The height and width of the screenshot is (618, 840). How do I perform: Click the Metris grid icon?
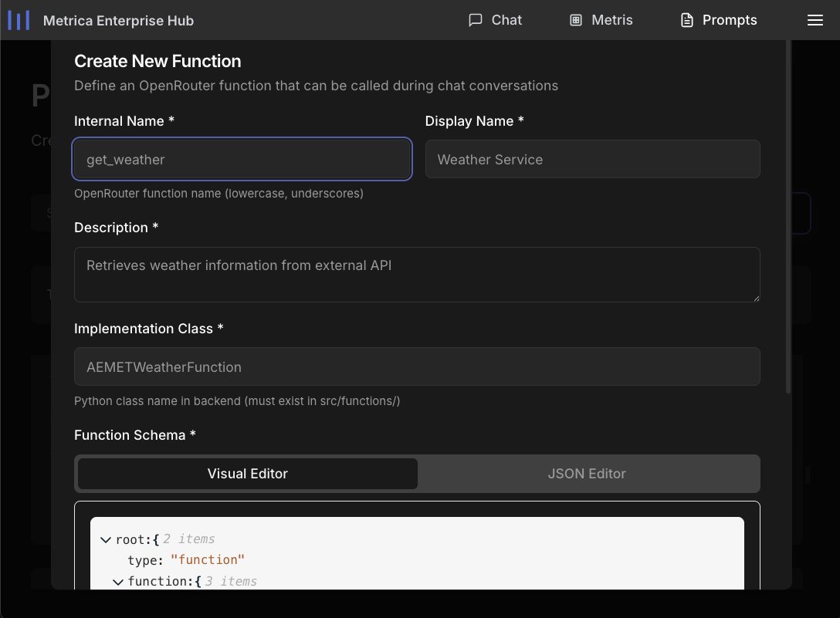(x=576, y=20)
